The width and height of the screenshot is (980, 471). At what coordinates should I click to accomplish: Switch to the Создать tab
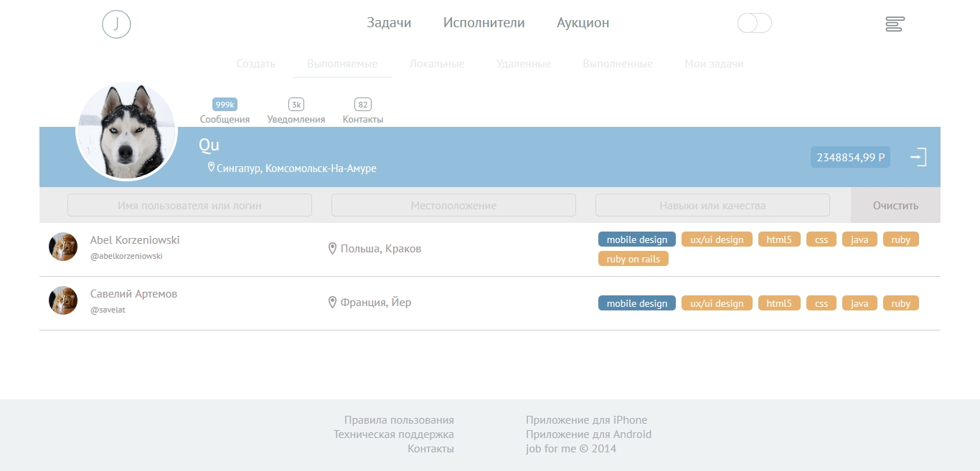coord(256,64)
